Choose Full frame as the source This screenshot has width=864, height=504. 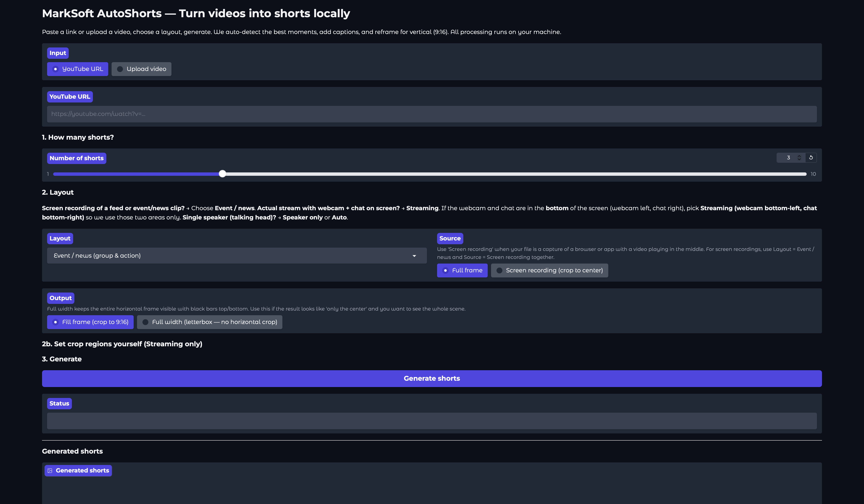tap(462, 270)
